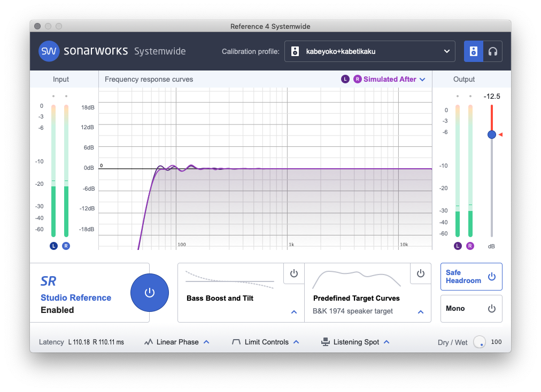Click the Linear Phase waveform icon
Viewport: 541px width, 392px height.
point(149,342)
